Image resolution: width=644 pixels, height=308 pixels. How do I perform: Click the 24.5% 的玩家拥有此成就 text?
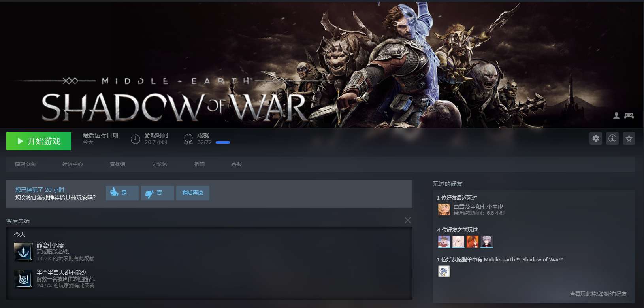[66, 285]
